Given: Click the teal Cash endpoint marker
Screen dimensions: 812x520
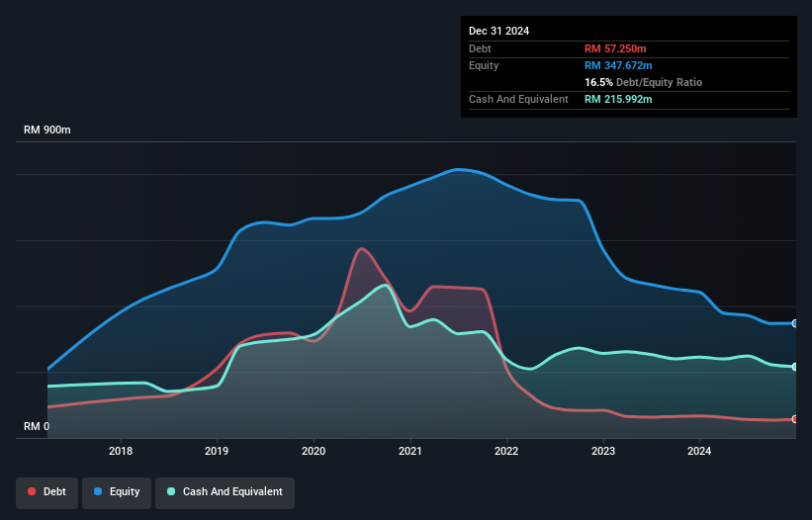Looking at the screenshot, I should coord(794,367).
